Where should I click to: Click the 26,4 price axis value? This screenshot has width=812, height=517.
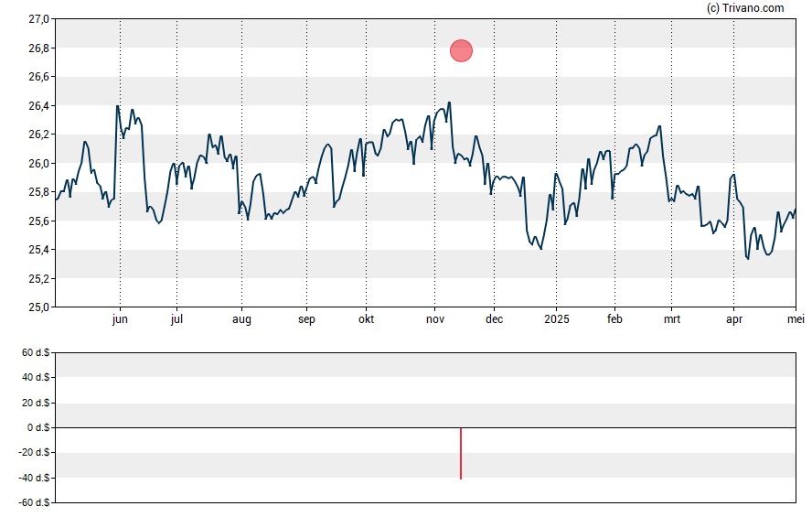click(38, 105)
